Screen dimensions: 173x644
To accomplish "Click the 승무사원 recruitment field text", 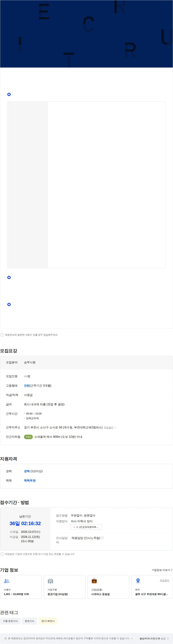I will click(30, 362).
